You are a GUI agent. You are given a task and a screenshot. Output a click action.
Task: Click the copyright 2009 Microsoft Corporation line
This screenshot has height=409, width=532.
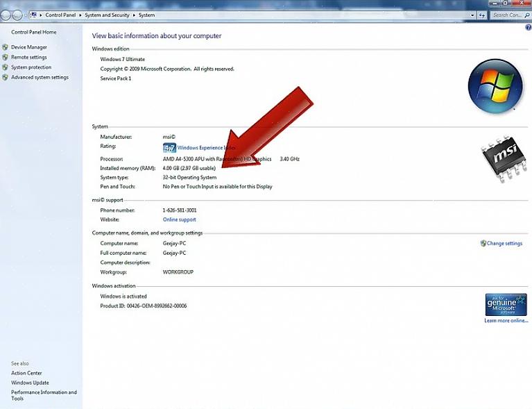[167, 69]
